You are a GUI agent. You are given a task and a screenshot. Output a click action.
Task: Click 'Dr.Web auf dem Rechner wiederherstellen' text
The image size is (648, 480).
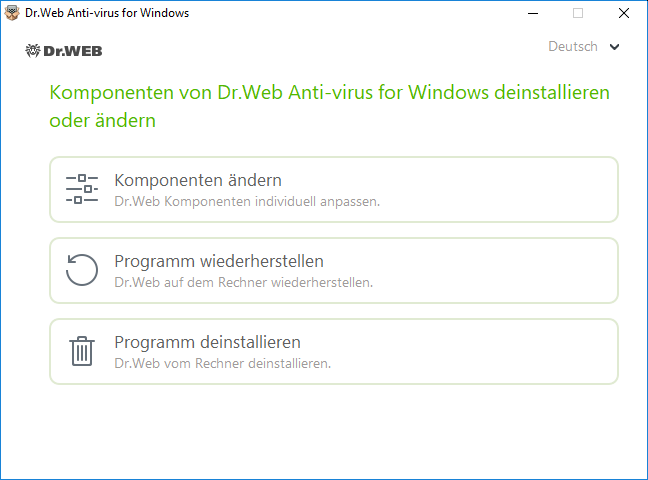pyautogui.click(x=244, y=282)
